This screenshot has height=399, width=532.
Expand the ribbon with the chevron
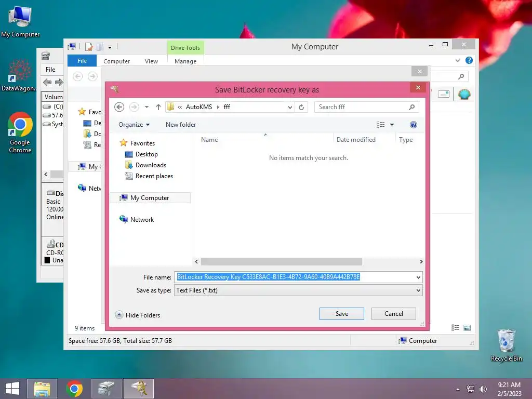457,60
